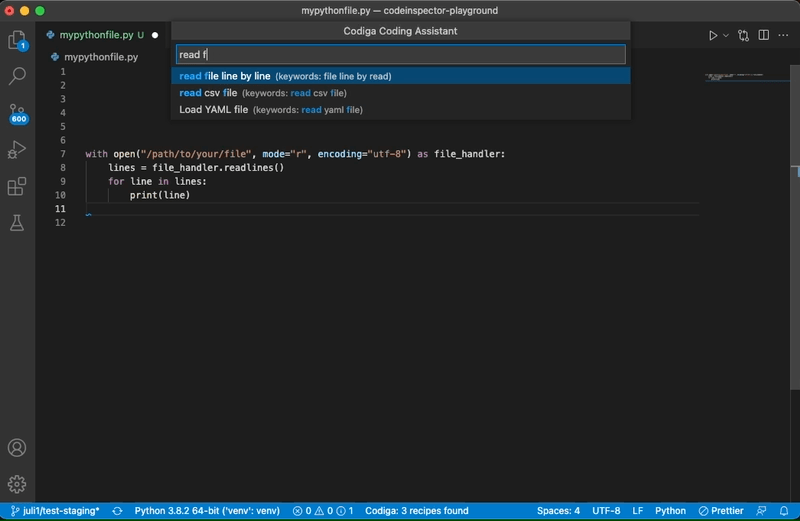The width and height of the screenshot is (800, 521).
Task: Open Run and Debug view
Action: tap(17, 150)
